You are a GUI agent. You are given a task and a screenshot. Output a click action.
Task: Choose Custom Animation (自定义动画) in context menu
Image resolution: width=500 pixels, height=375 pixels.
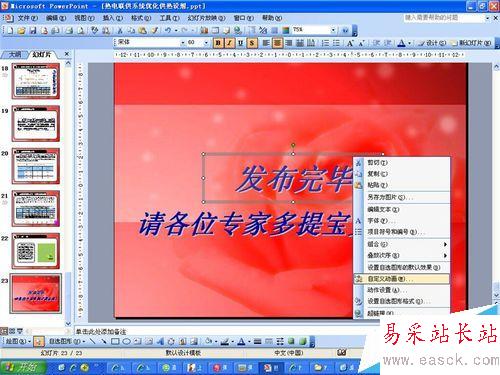click(x=402, y=279)
